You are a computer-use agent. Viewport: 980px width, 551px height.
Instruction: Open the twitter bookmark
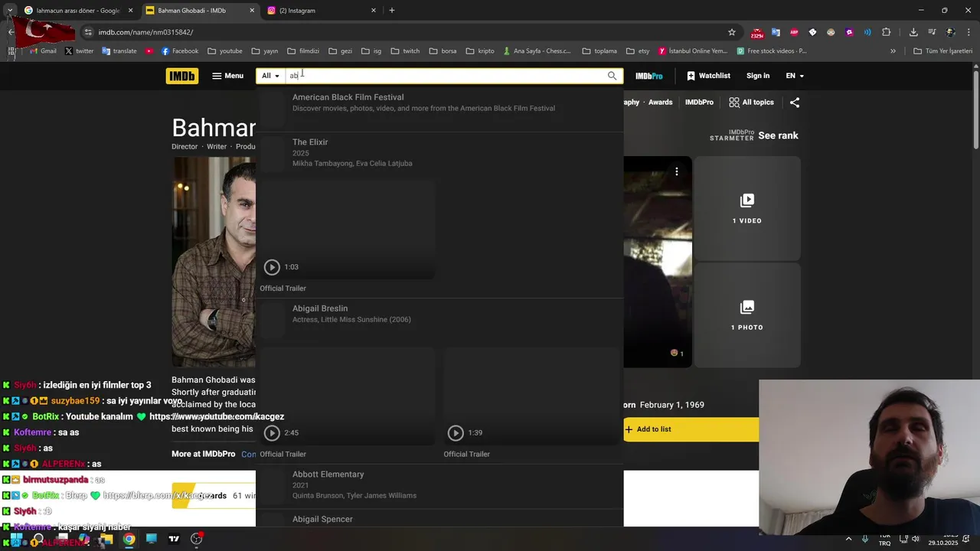click(x=79, y=51)
